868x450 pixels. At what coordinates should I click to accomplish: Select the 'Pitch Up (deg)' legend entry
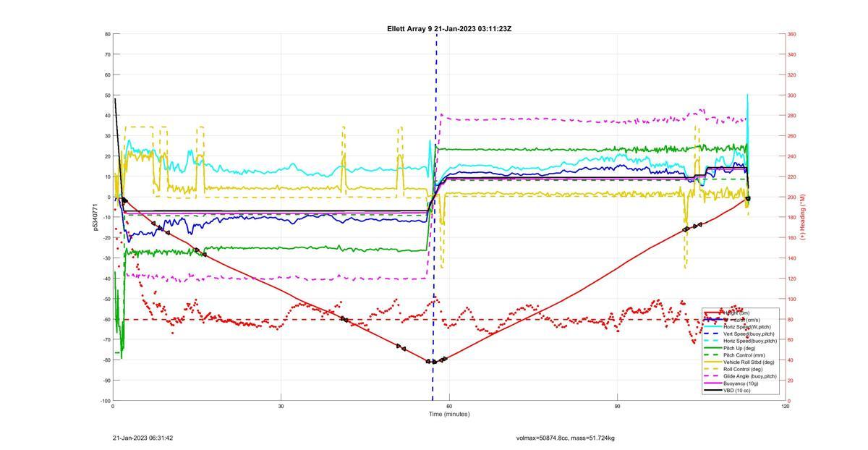coord(740,348)
